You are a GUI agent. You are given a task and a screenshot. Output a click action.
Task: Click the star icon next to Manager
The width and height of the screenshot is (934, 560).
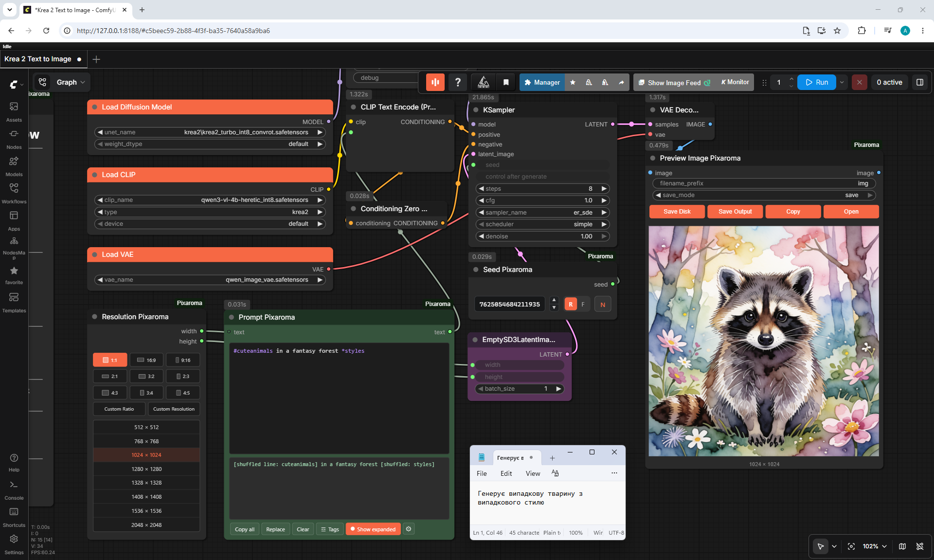[573, 82]
